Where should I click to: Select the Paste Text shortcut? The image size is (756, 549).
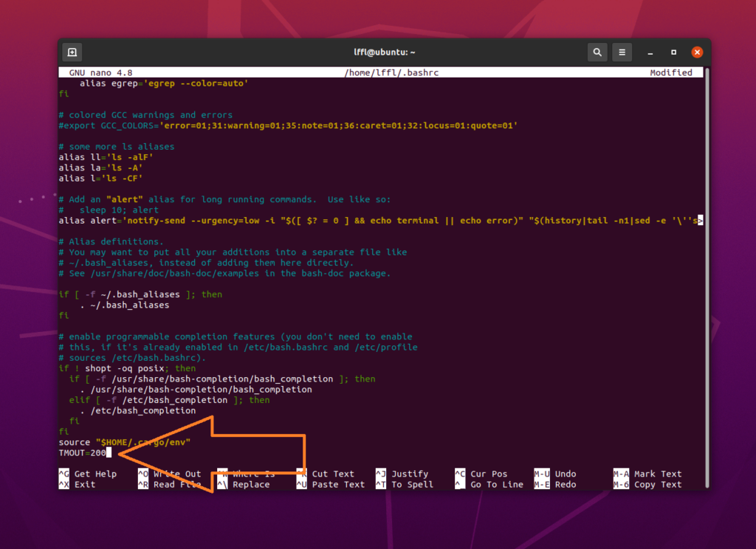[337, 485]
